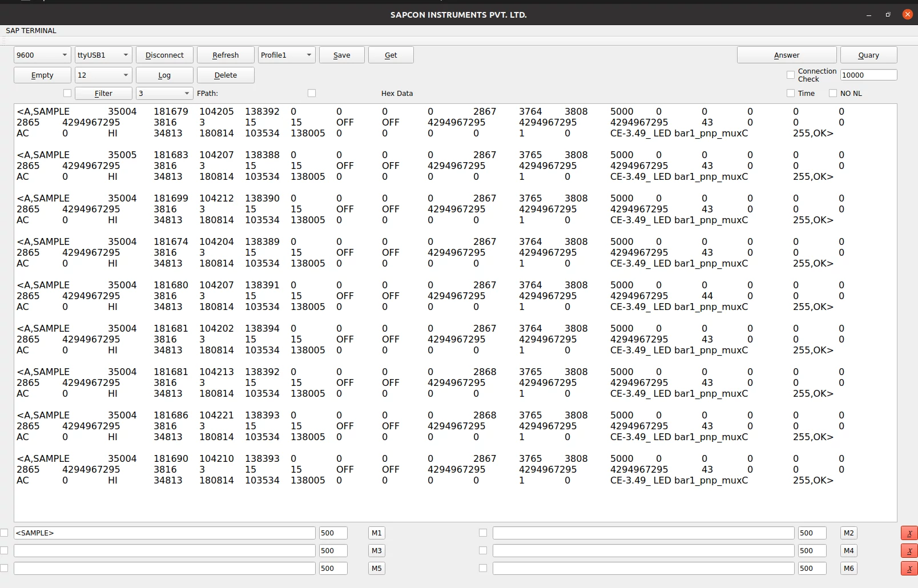Click the Save profile button
This screenshot has width=918, height=588.
(342, 55)
